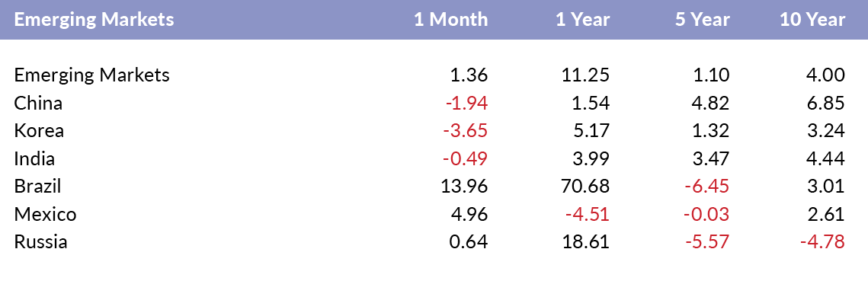Click the Emerging Markets row label
The image size is (868, 281).
[92, 75]
